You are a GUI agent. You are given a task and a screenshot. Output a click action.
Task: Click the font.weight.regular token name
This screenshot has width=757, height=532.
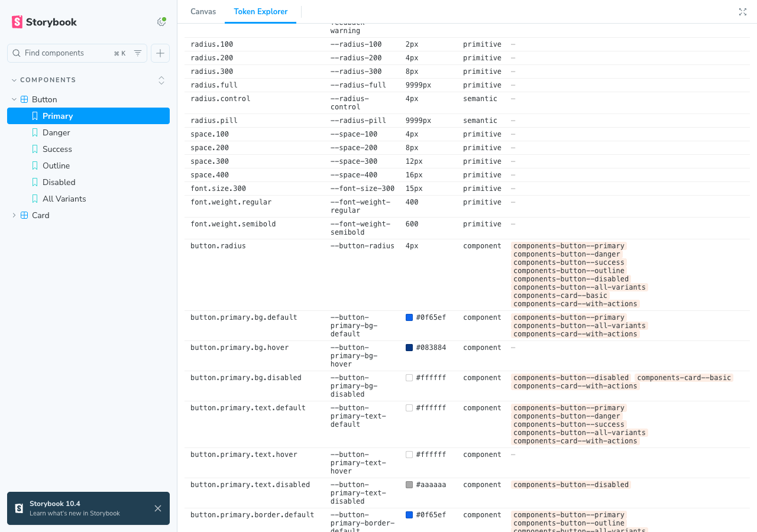pyautogui.click(x=231, y=202)
